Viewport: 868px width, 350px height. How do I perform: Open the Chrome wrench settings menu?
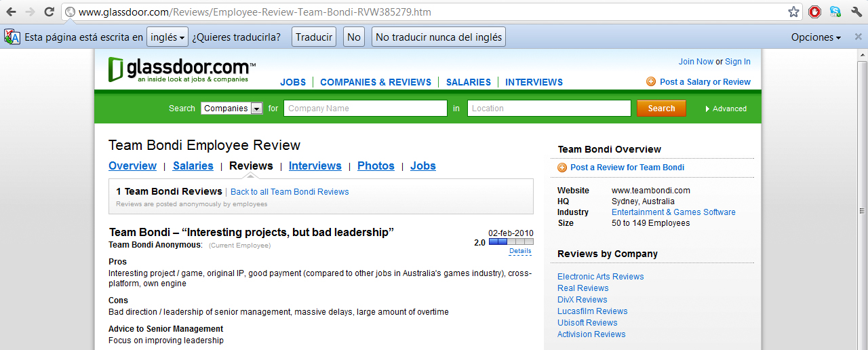(x=856, y=12)
